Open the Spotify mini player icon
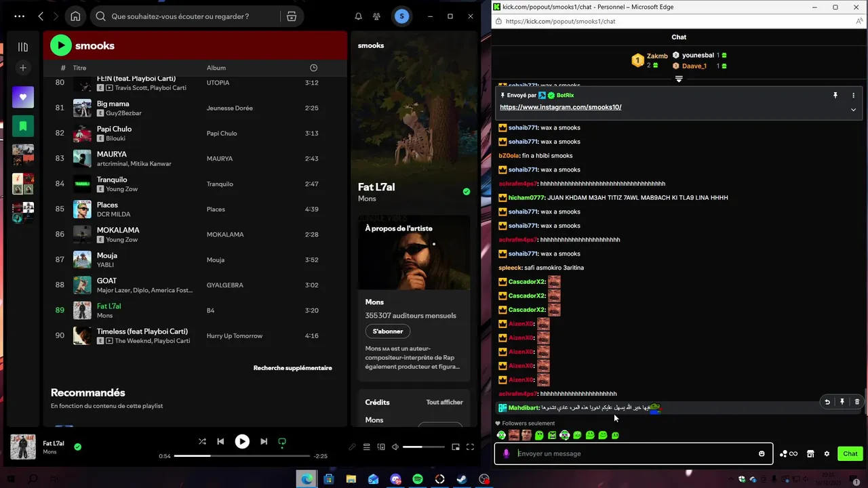Viewport: 868px width, 488px height. click(x=456, y=447)
